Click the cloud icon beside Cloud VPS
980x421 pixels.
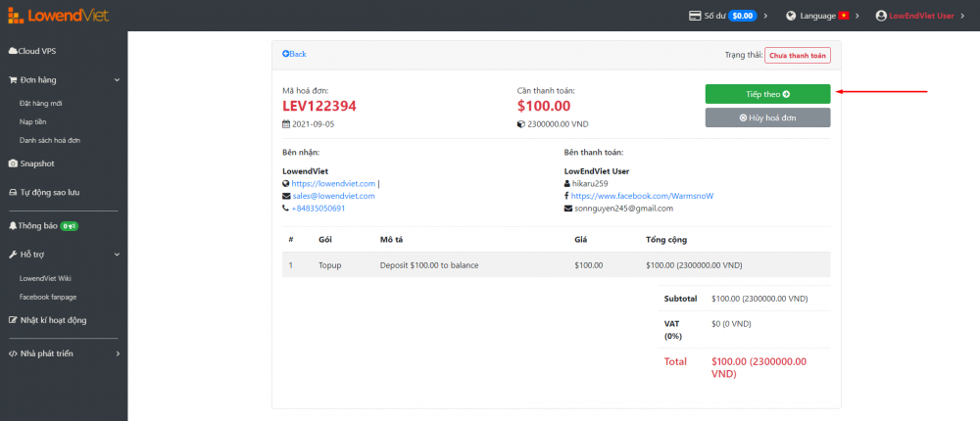pyautogui.click(x=13, y=51)
